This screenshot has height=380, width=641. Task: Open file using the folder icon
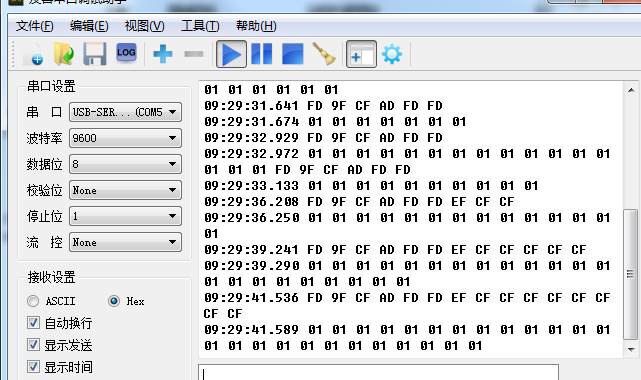click(64, 54)
